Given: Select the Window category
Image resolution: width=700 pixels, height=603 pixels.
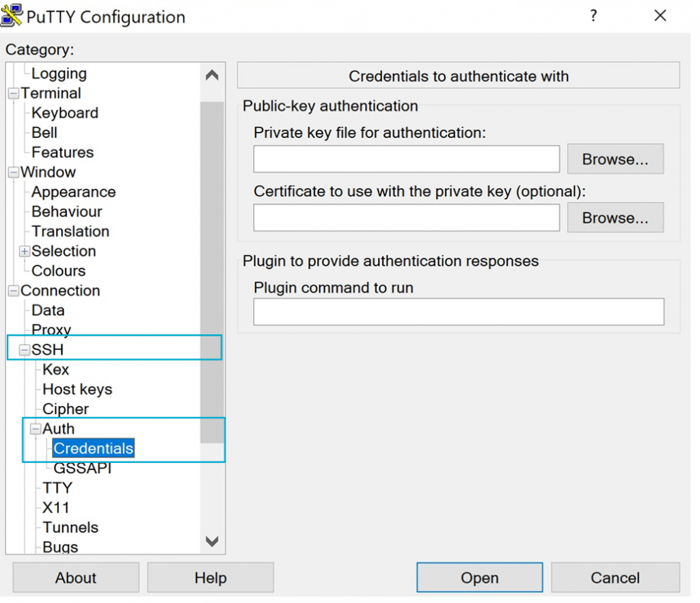Looking at the screenshot, I should [x=49, y=172].
